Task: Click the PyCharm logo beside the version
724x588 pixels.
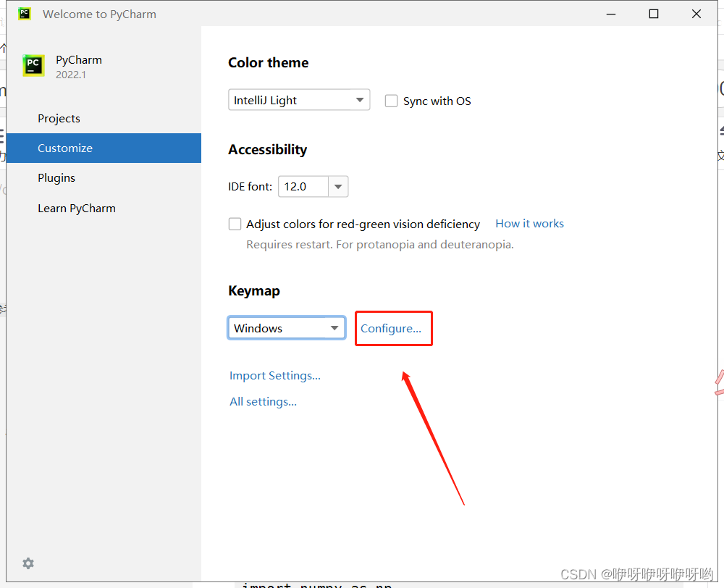Action: tap(33, 65)
